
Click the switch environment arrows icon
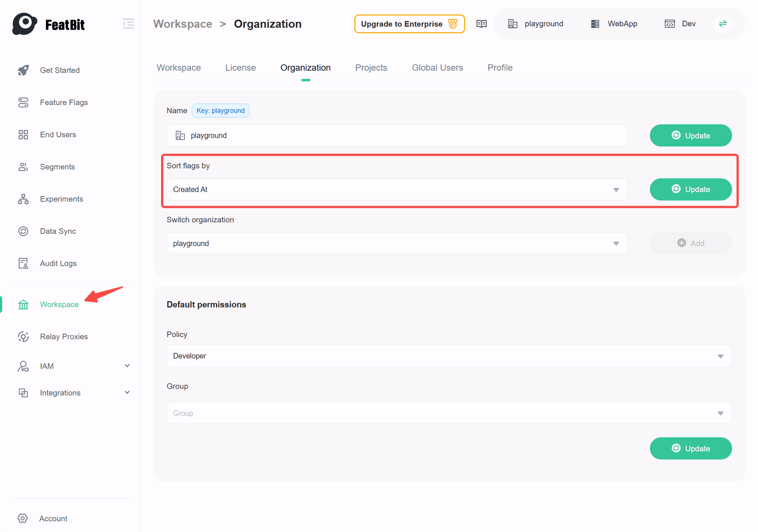(722, 24)
